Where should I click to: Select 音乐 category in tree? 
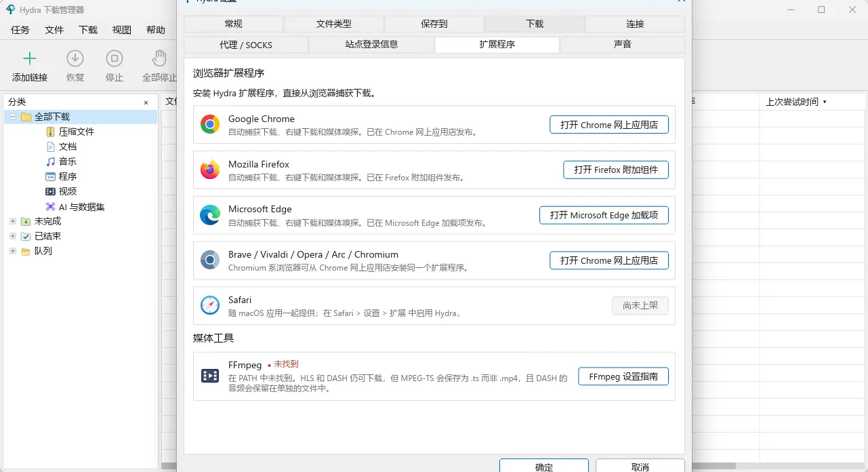pos(68,161)
